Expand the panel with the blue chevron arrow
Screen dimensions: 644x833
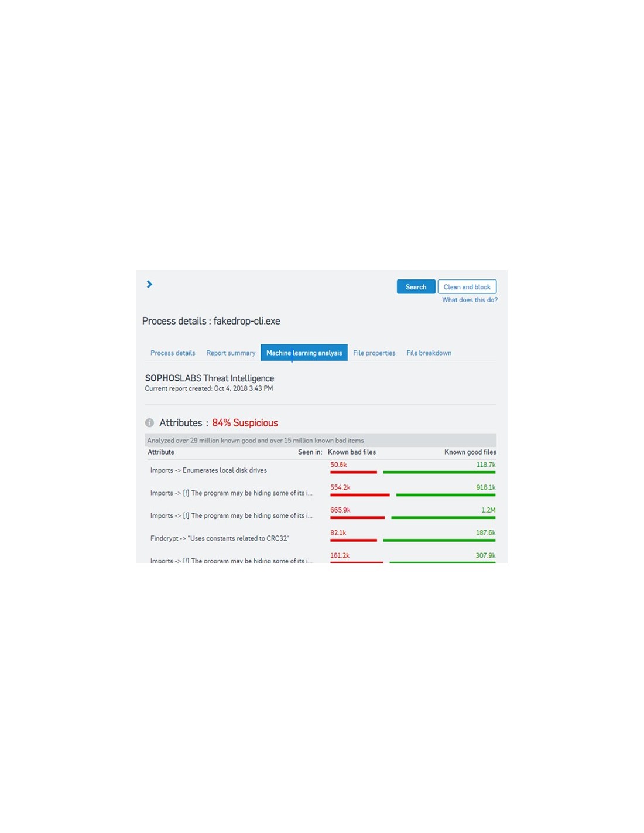(149, 284)
